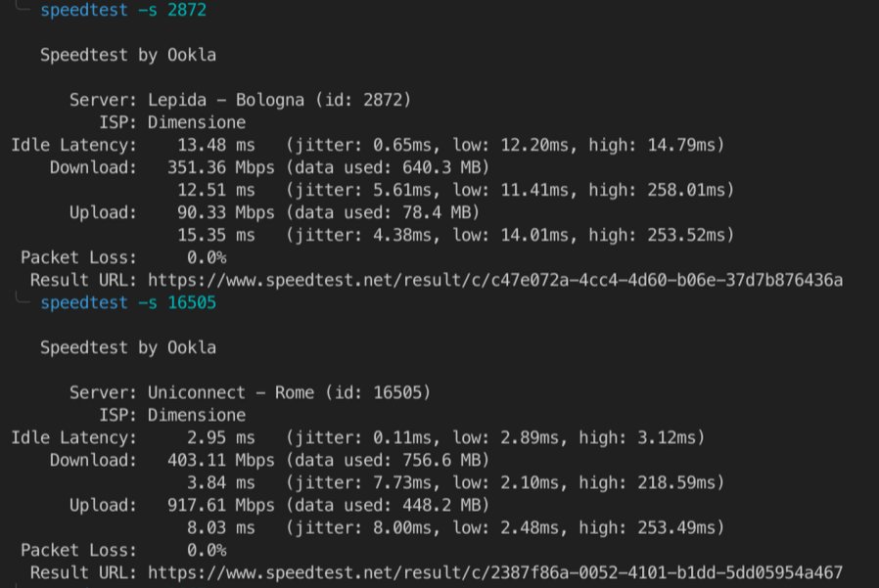Click the Uniconnect - Rome server name
Image resolution: width=879 pixels, height=588 pixels.
[x=231, y=392]
